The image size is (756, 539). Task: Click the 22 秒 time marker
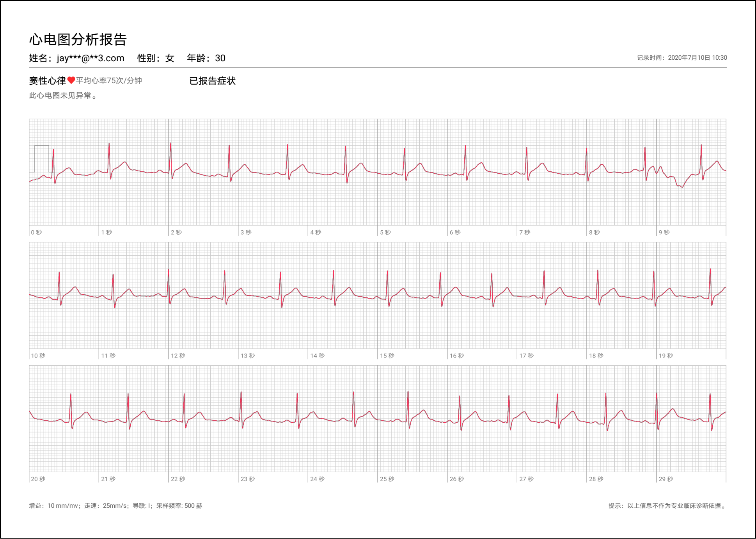pyautogui.click(x=178, y=479)
